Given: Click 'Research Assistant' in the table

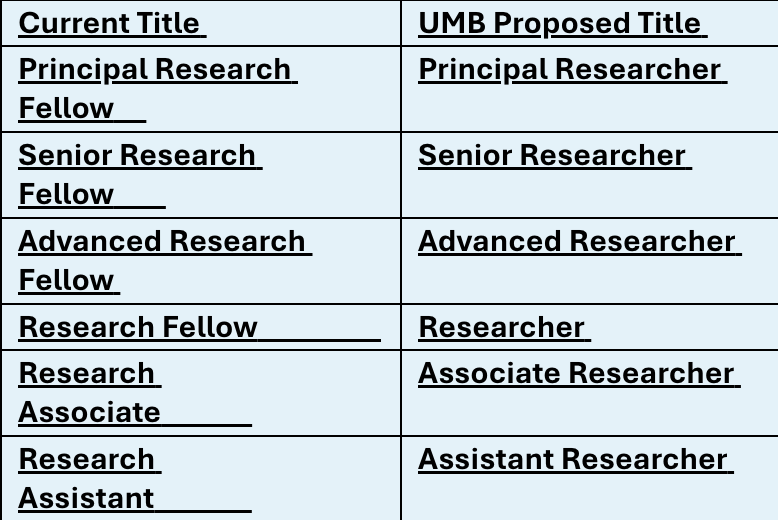Looking at the screenshot, I should pyautogui.click(x=87, y=478).
